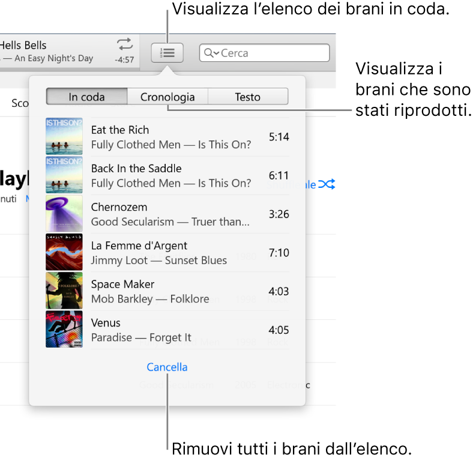
Task: Click the Forget It album artwork
Action: click(x=64, y=329)
